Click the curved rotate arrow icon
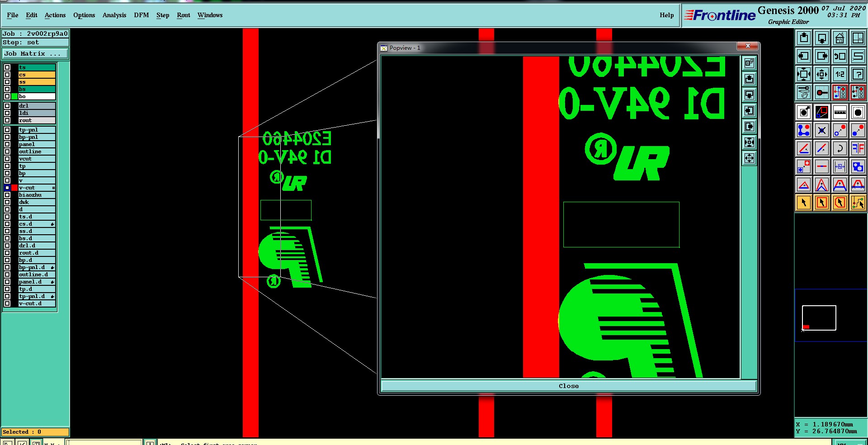The width and height of the screenshot is (868, 445). click(x=840, y=148)
